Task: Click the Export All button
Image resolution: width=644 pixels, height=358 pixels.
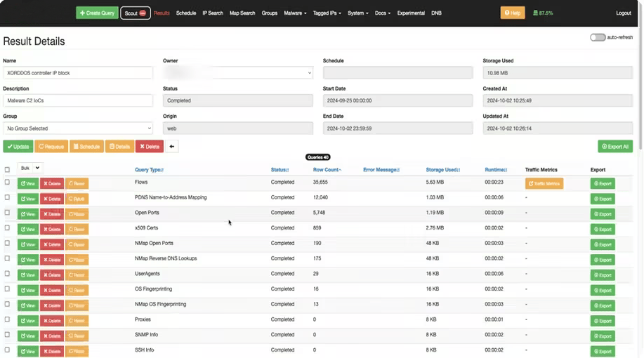Action: point(615,146)
